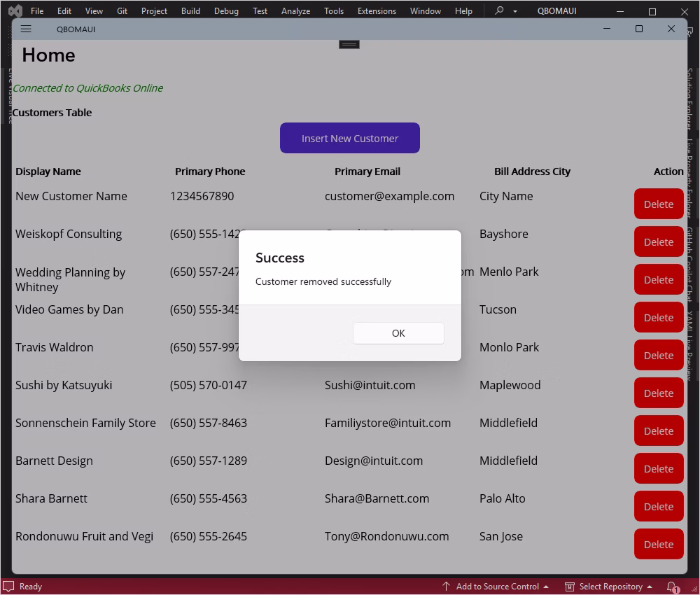Click the search magnifier icon in the menu bar
This screenshot has width=700, height=595.
coord(499,10)
